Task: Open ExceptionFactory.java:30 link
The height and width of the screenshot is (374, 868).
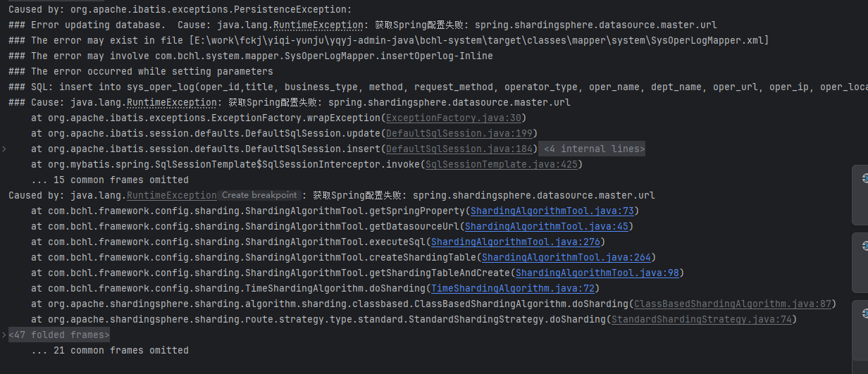Action: click(453, 118)
